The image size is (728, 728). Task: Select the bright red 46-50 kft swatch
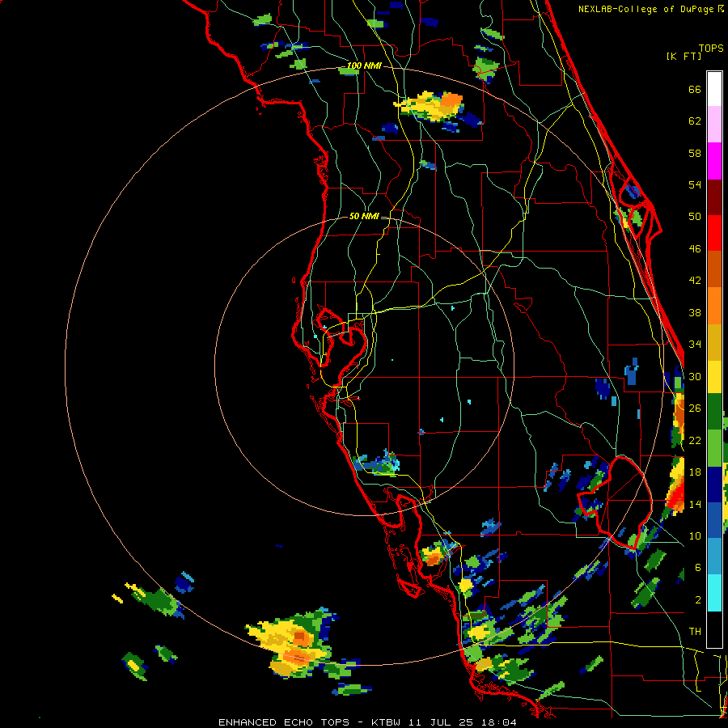(714, 233)
